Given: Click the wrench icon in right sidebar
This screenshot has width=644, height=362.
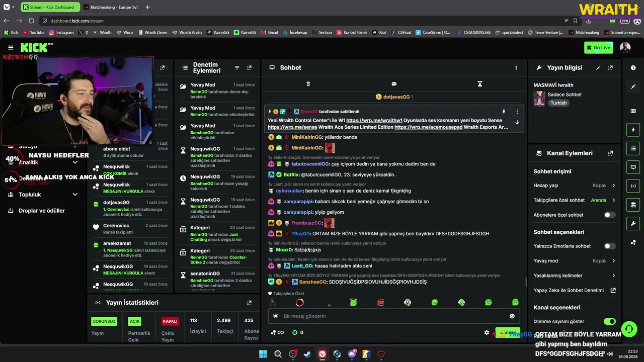Looking at the screenshot, I should (x=633, y=223).
